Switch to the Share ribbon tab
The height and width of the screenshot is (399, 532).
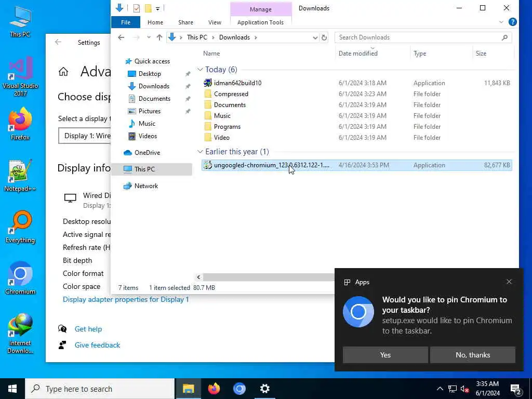point(185,22)
